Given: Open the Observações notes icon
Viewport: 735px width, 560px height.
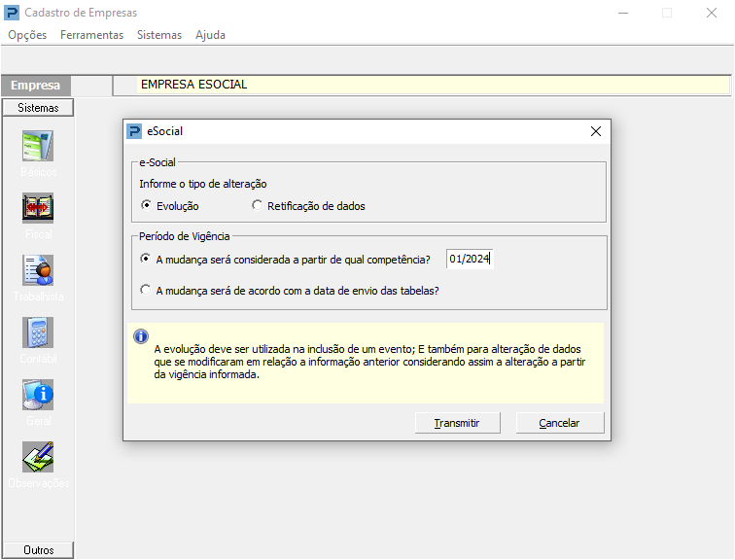Looking at the screenshot, I should 38,457.
